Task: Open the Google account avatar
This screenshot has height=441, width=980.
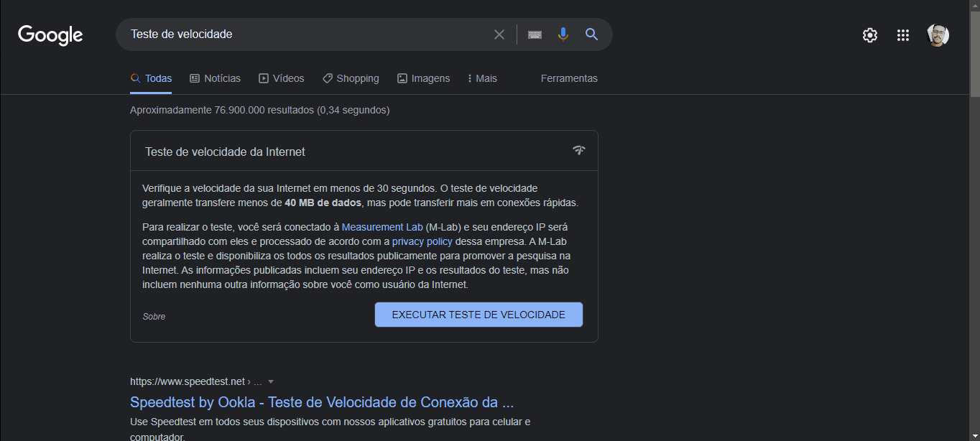Action: coord(938,35)
